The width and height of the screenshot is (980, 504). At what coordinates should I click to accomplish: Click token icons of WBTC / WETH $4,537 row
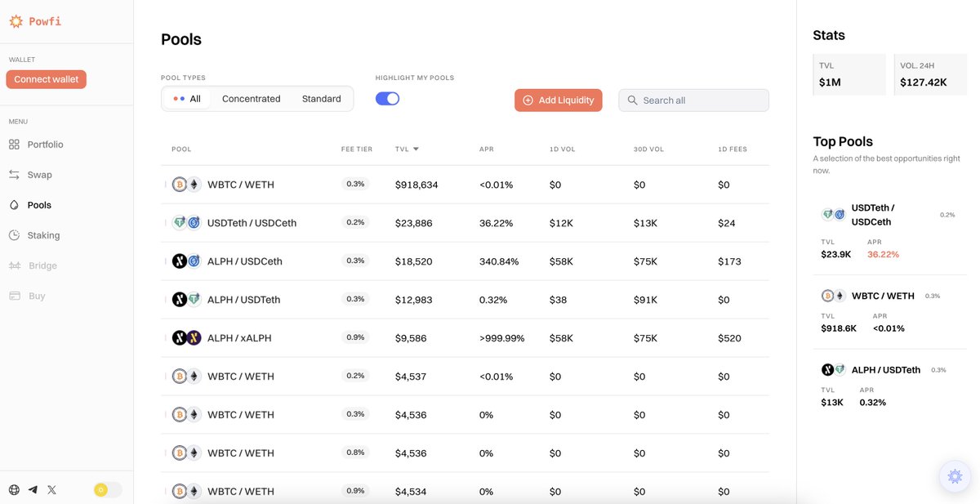[x=186, y=377]
